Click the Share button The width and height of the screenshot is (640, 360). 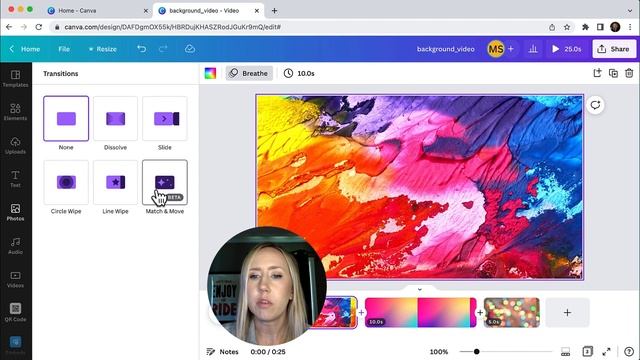614,49
